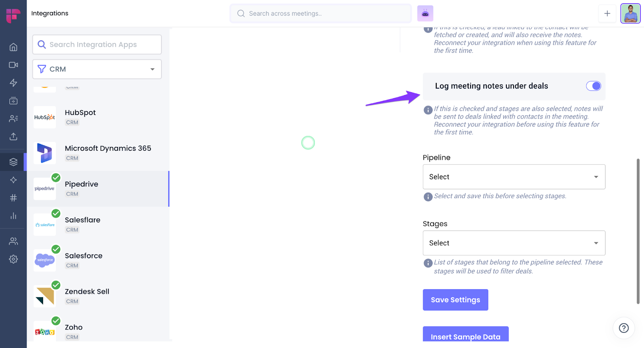Click the purple bot assistant icon
Viewport: 644px width, 348px height.
[425, 13]
